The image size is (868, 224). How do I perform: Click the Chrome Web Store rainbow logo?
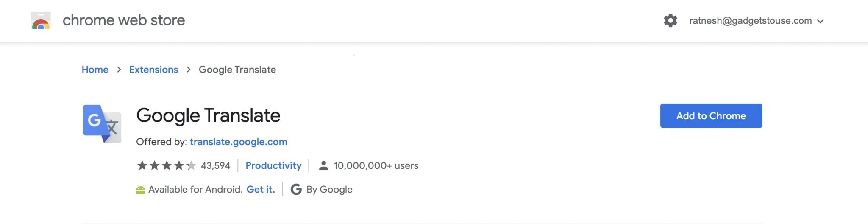41,21
